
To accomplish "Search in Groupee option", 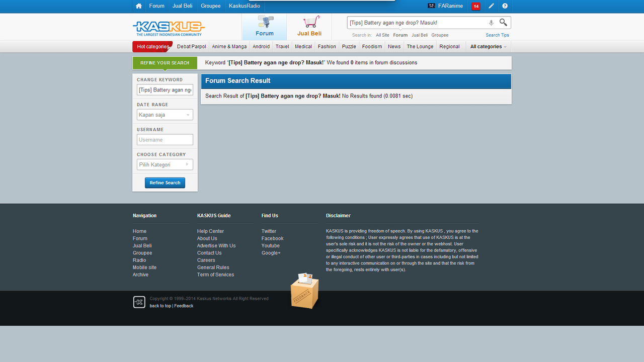I will (440, 35).
